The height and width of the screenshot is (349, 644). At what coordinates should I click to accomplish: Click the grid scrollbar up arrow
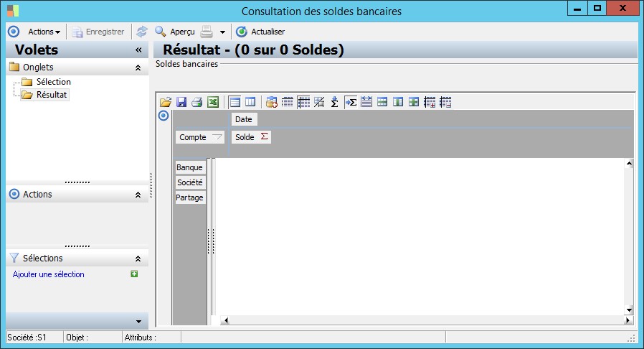point(629,164)
